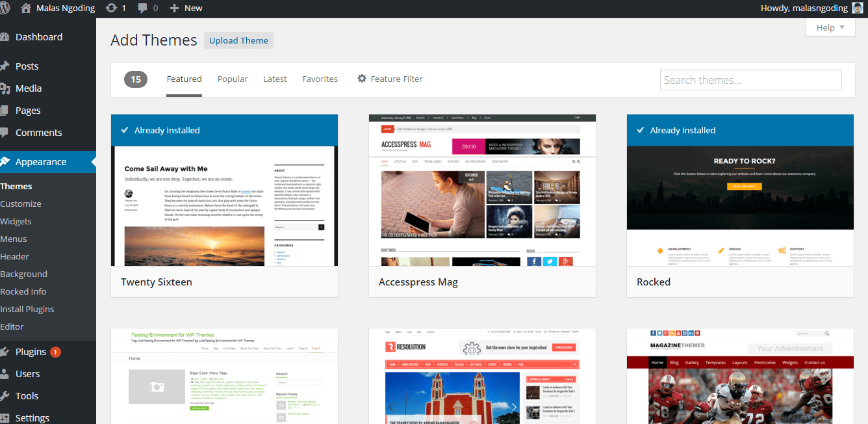
Task: Click the Upload Theme button
Action: coord(238,40)
